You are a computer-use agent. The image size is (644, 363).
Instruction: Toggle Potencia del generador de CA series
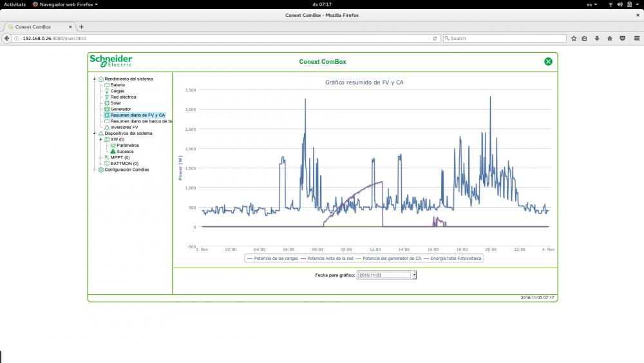click(388, 259)
